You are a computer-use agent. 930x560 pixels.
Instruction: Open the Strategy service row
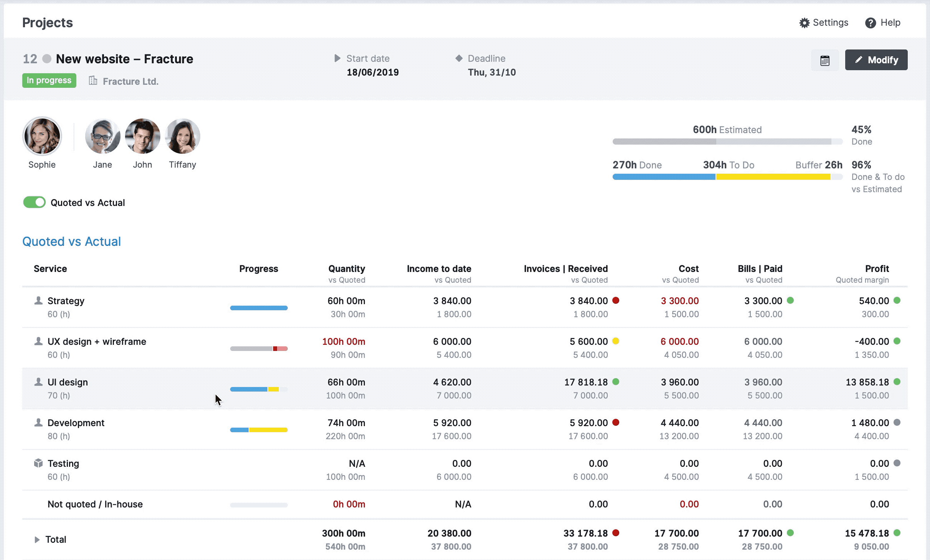(x=465, y=307)
